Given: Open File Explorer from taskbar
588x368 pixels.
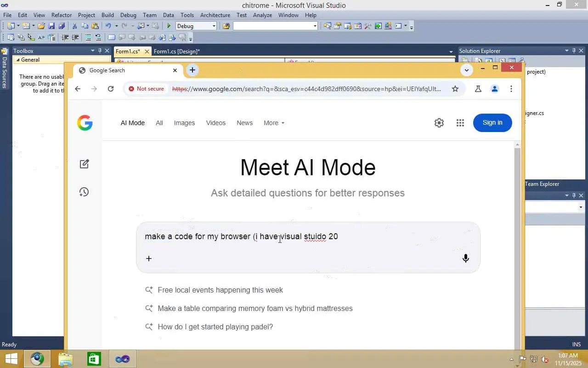Looking at the screenshot, I should pos(66,359).
